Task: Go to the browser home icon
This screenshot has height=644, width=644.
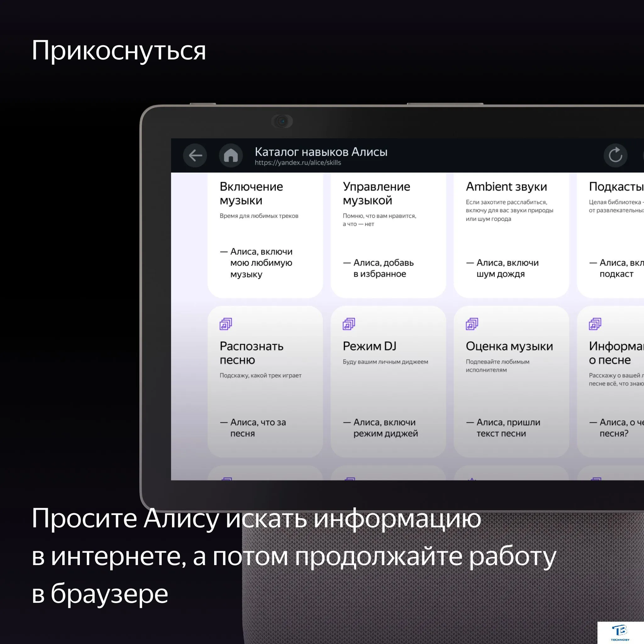Action: pos(231,155)
